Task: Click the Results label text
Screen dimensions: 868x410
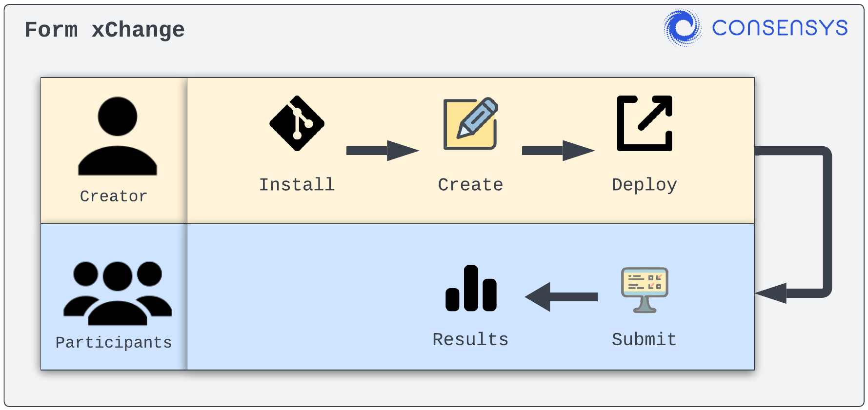Action: (x=470, y=339)
